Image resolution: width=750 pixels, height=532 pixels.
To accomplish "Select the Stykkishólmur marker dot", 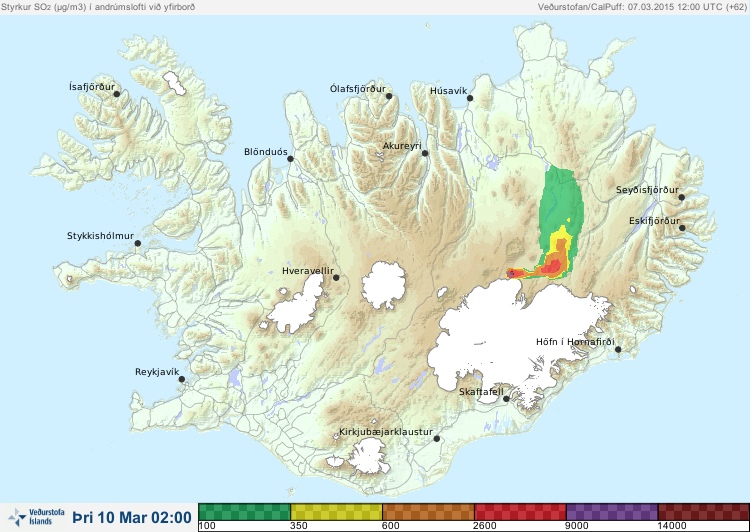I will (x=138, y=244).
